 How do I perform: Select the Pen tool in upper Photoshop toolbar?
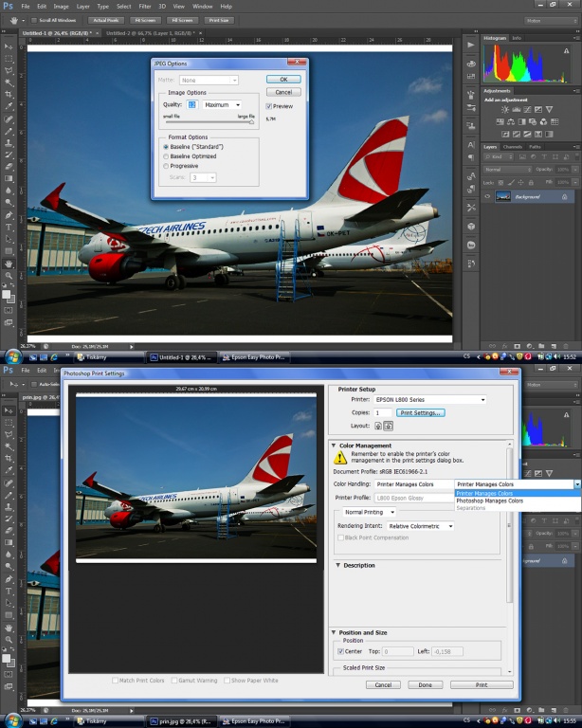click(x=9, y=215)
